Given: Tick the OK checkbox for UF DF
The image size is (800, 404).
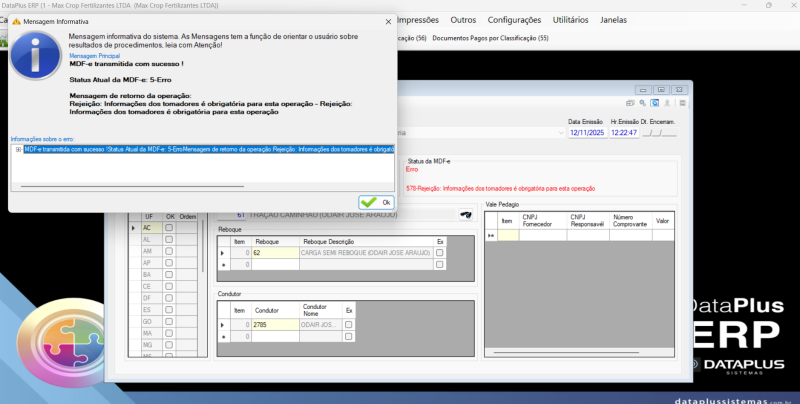Looking at the screenshot, I should [x=169, y=298].
